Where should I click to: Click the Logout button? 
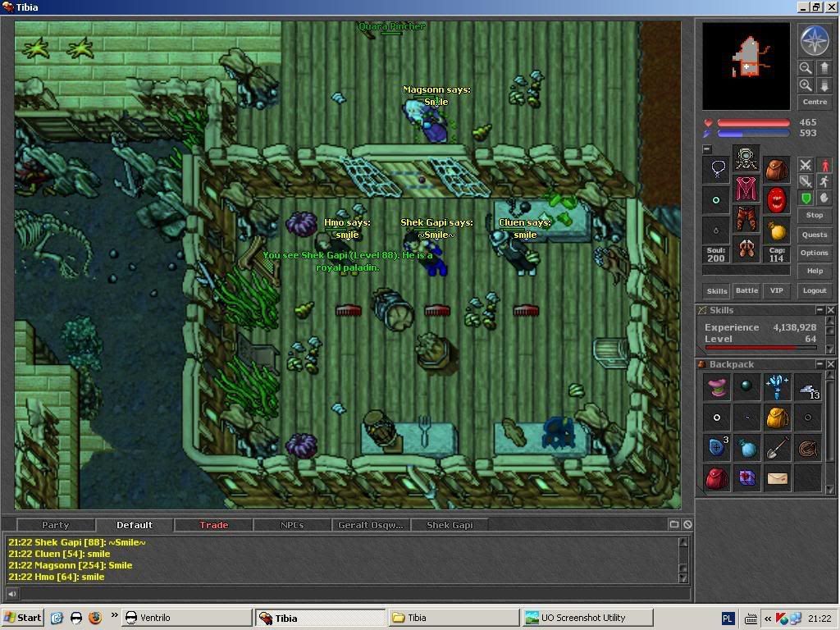[x=815, y=290]
